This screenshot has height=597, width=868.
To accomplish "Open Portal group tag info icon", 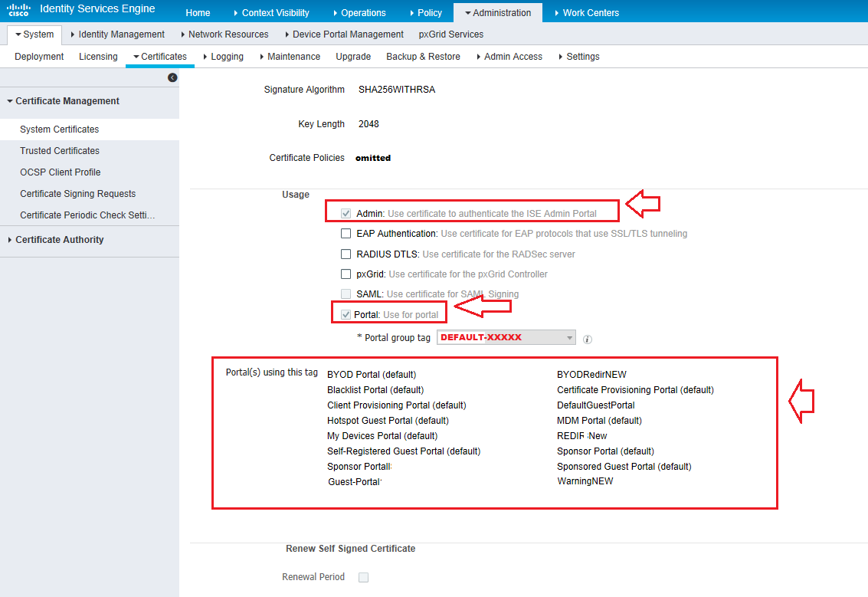I will tap(588, 340).
